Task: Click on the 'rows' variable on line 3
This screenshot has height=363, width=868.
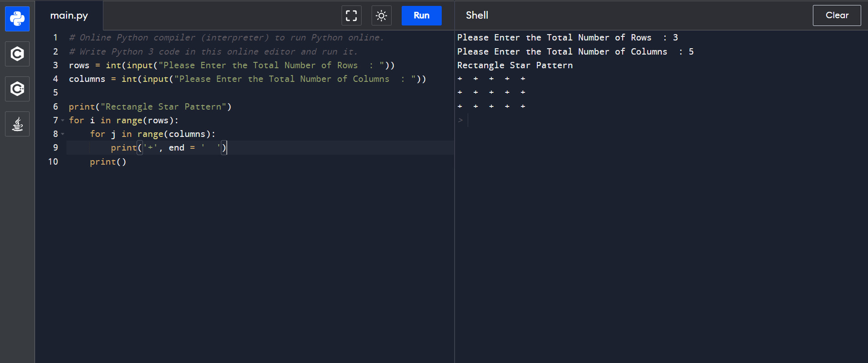Action: point(79,66)
